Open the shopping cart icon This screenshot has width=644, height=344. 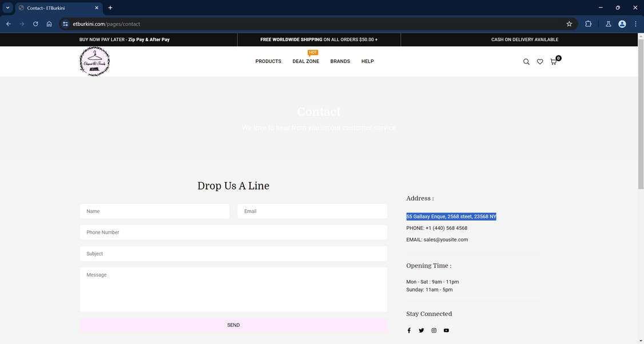(x=554, y=62)
